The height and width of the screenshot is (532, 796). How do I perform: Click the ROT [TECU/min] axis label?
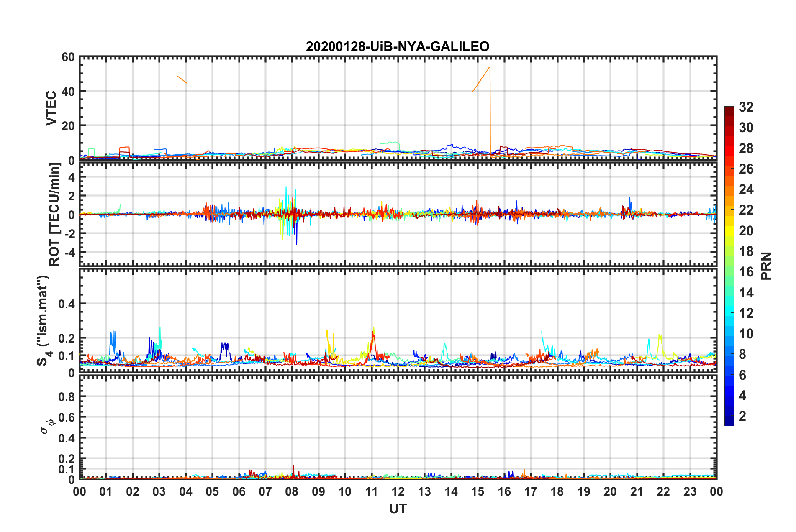[x=54, y=215]
